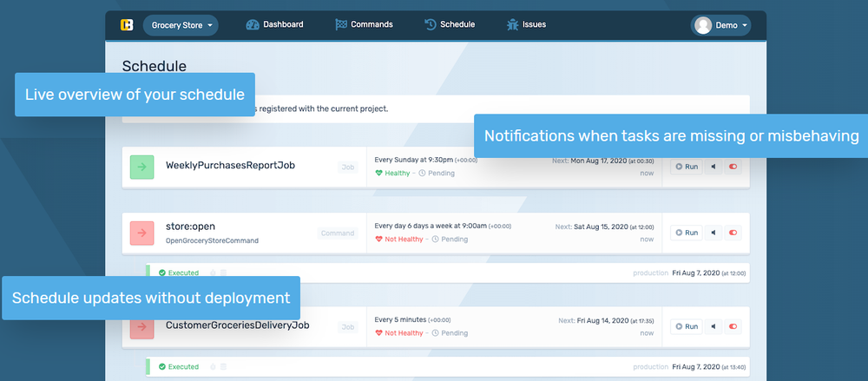Image resolution: width=868 pixels, height=381 pixels.
Task: Go to the Dashboard menu item
Action: (274, 24)
